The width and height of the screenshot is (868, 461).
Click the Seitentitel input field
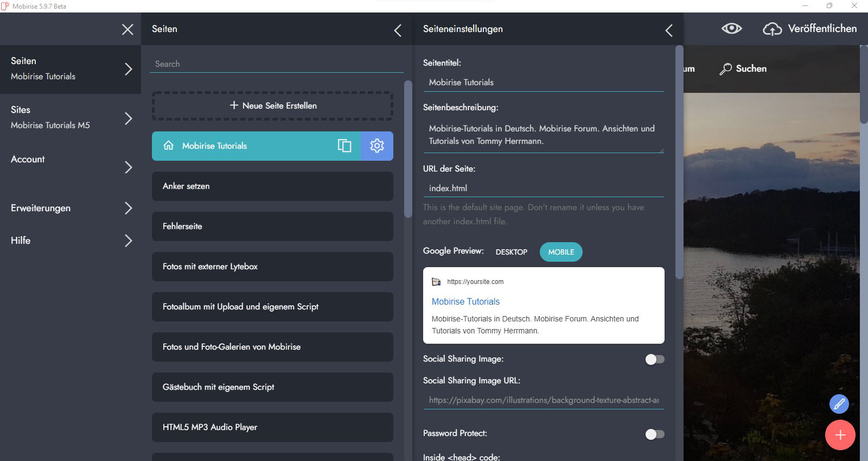pyautogui.click(x=543, y=83)
